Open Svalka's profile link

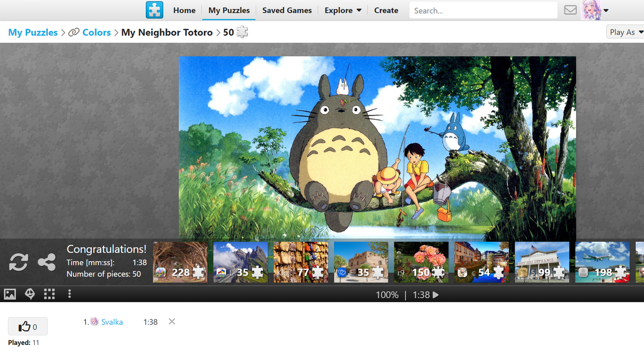click(x=112, y=322)
